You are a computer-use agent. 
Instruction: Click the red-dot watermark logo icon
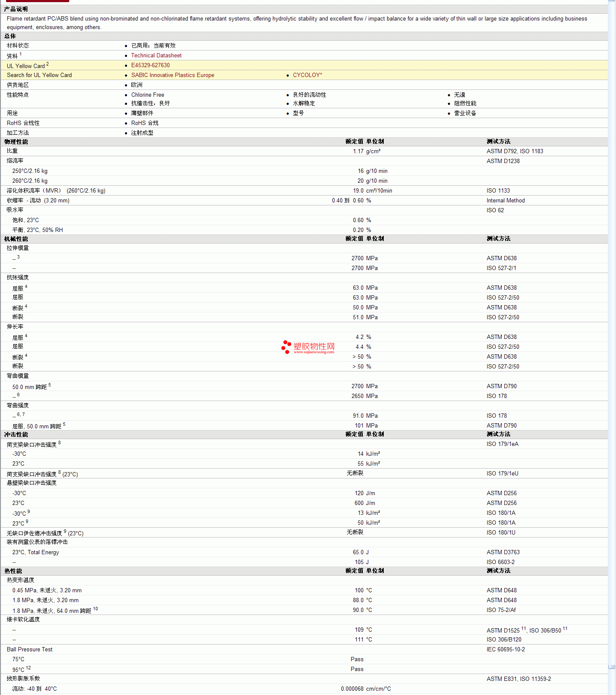[x=286, y=347]
